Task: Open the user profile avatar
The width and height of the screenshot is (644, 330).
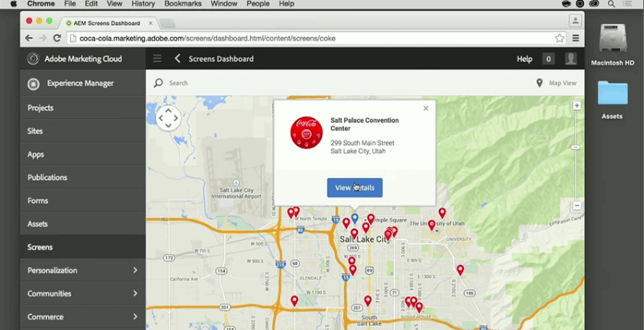Action: tap(571, 59)
